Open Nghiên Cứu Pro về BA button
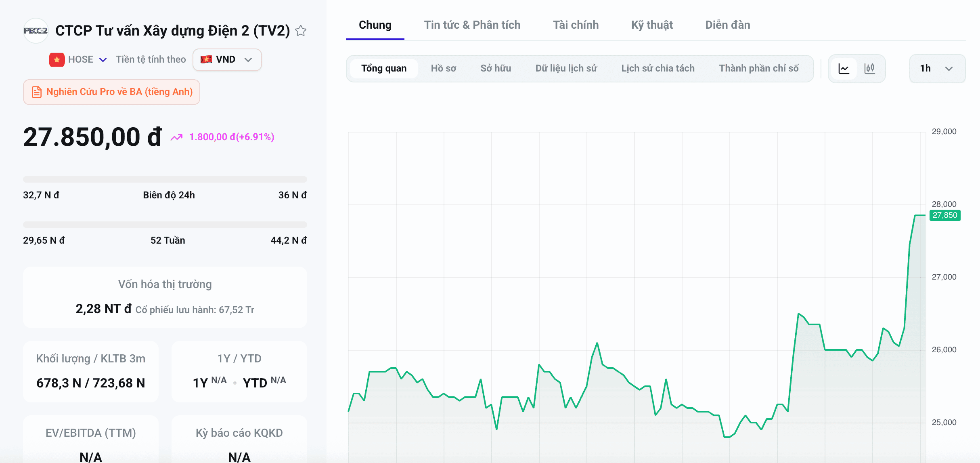 (x=111, y=92)
